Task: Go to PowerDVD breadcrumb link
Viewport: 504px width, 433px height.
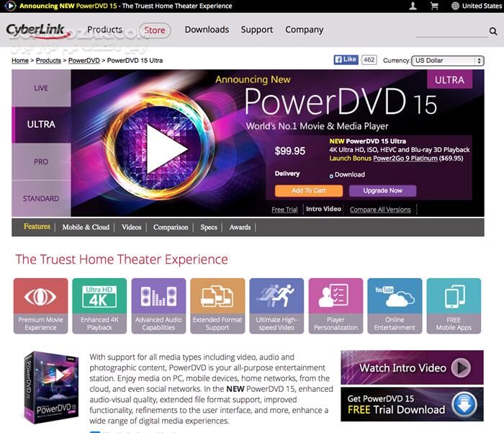Action: tap(84, 61)
